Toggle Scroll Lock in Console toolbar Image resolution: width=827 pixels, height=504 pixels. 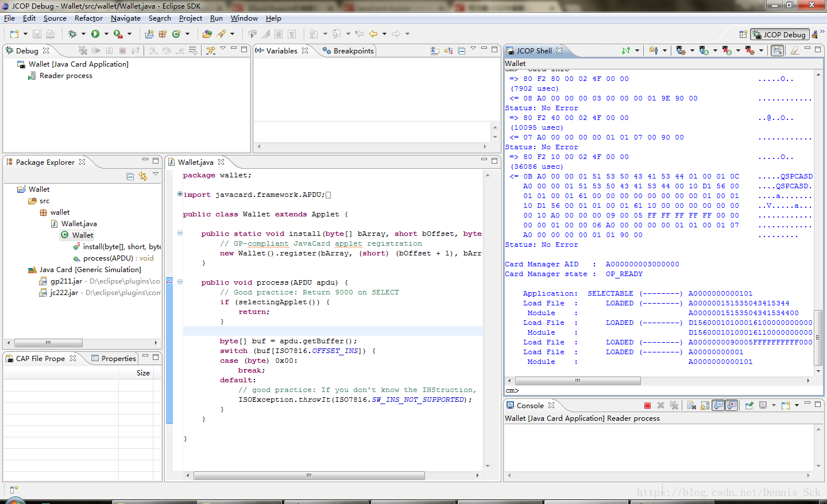[x=705, y=405]
